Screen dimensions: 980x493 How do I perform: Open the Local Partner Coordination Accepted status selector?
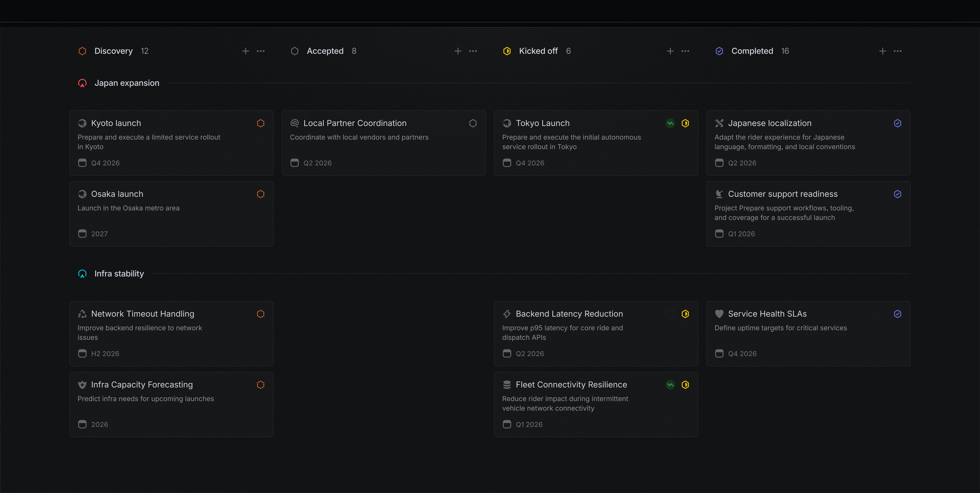click(473, 123)
